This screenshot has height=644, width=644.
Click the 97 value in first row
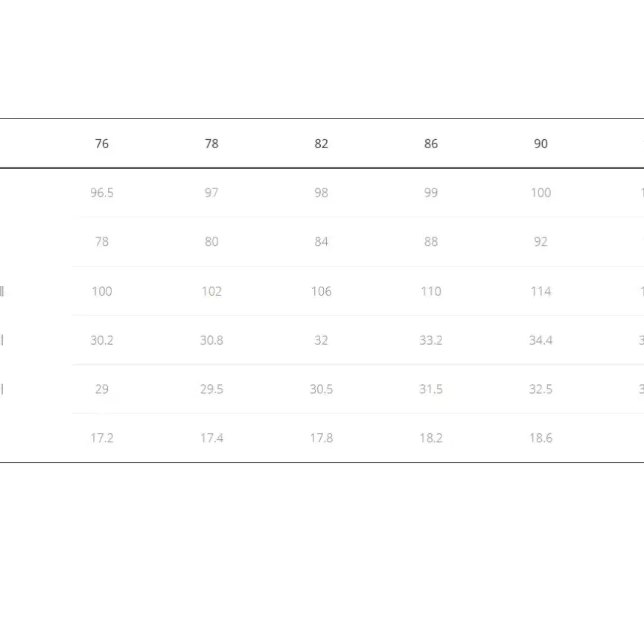211,193
